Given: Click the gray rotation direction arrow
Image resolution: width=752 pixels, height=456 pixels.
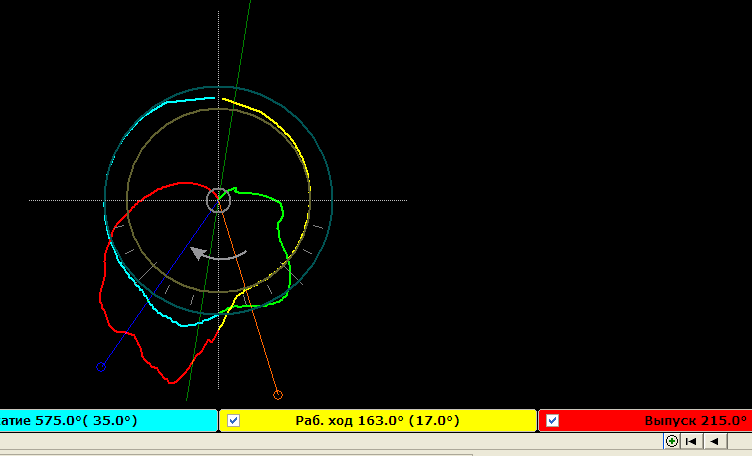Looking at the screenshot, I should point(218,253).
